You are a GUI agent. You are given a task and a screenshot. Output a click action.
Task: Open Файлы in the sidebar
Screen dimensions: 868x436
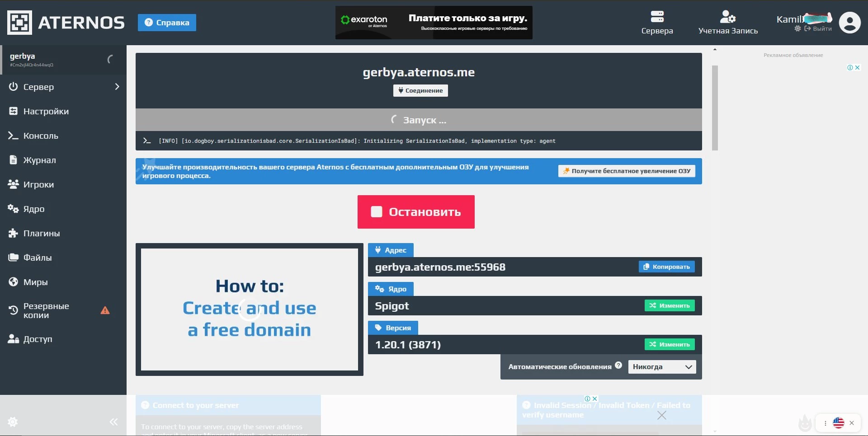tap(63, 258)
